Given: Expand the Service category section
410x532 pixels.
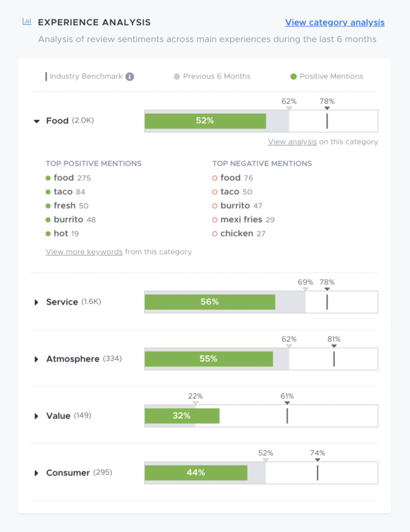Looking at the screenshot, I should 36,302.
